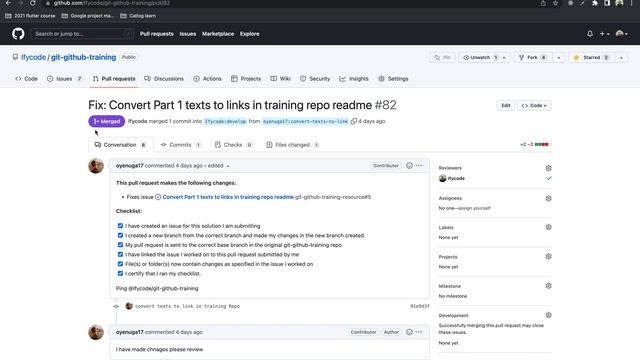Open commit hash link 91e0d3f
The image size is (640, 360).
[x=420, y=306]
